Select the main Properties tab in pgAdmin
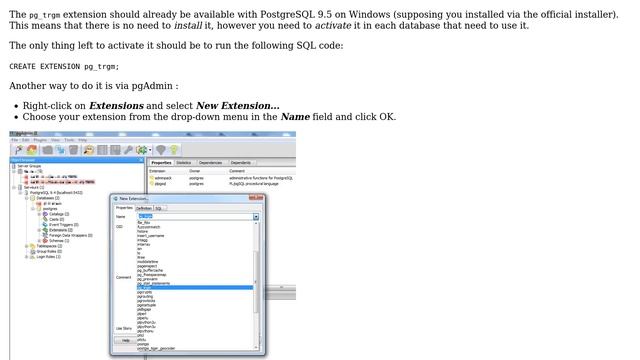Screen dimensions: 640x360 coord(161,162)
